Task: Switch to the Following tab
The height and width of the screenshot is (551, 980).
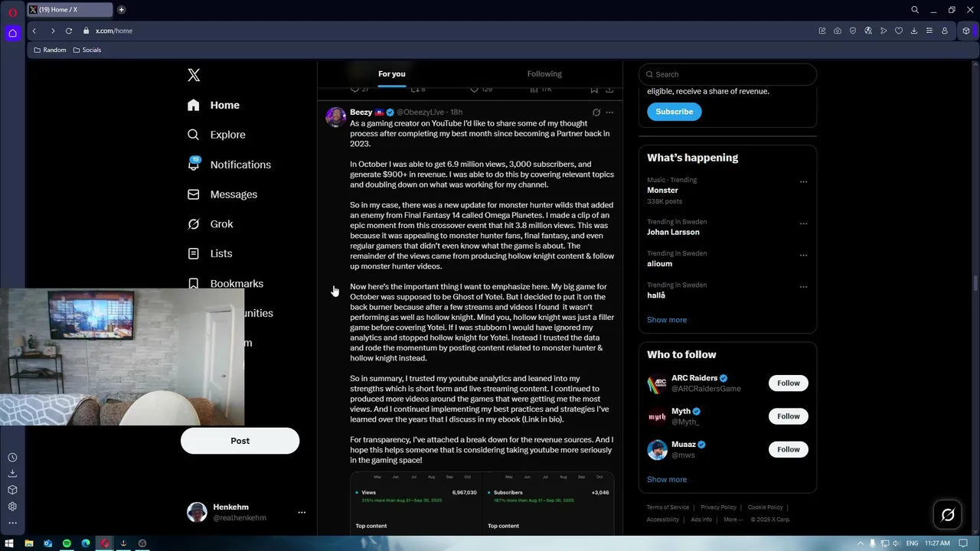Action: coord(544,74)
